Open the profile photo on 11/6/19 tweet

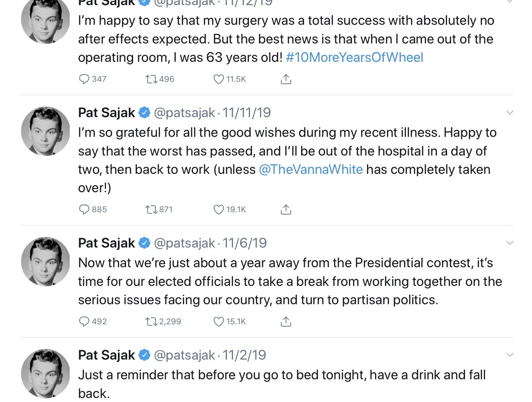point(46,261)
